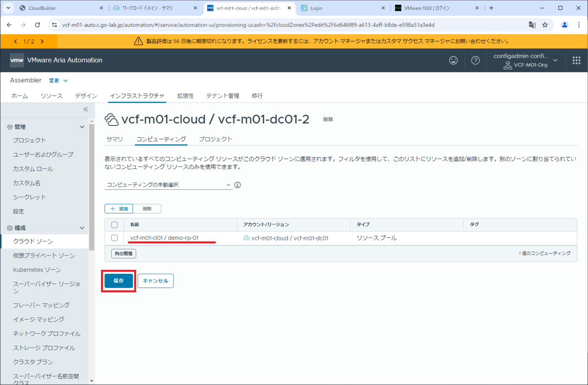Sort by the 名前 column header
This screenshot has width=588, height=385.
[x=134, y=224]
